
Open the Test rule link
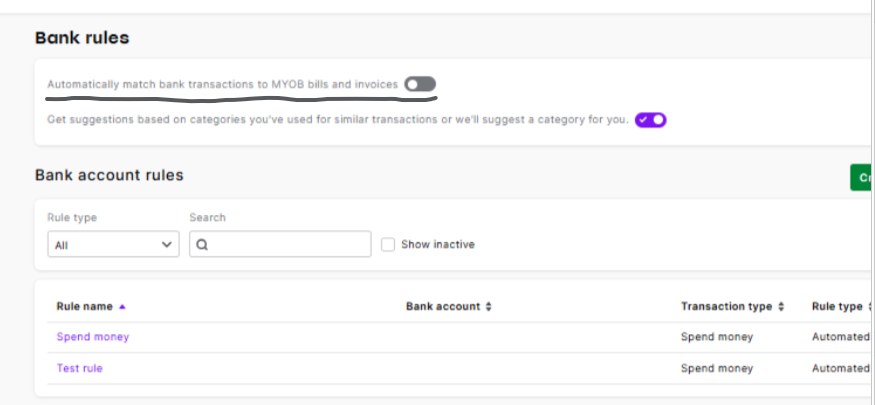coord(79,368)
